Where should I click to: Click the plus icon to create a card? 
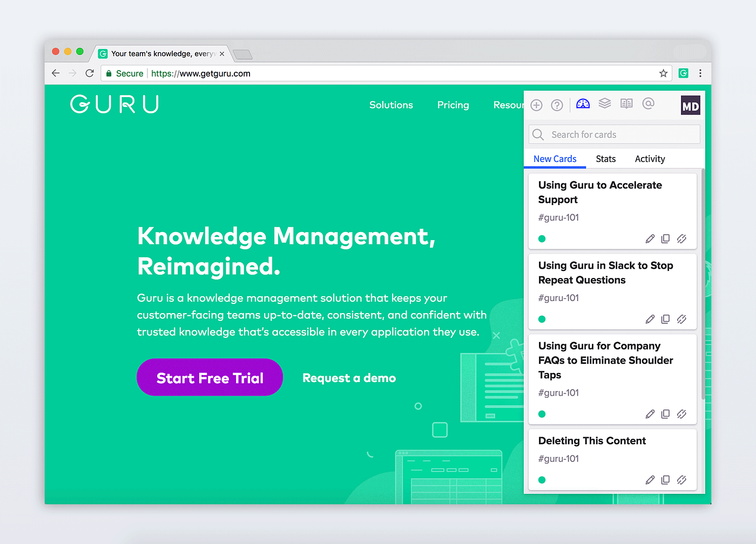536,105
